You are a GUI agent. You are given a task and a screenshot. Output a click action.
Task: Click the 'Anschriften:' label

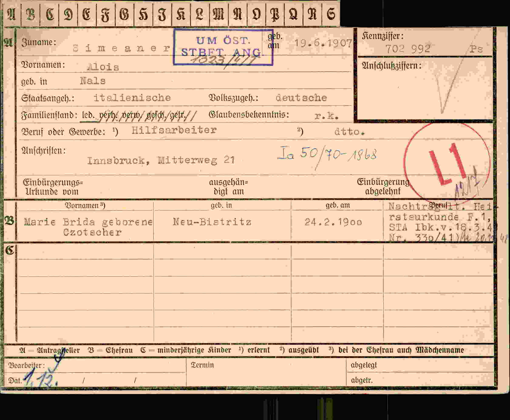[x=44, y=151]
